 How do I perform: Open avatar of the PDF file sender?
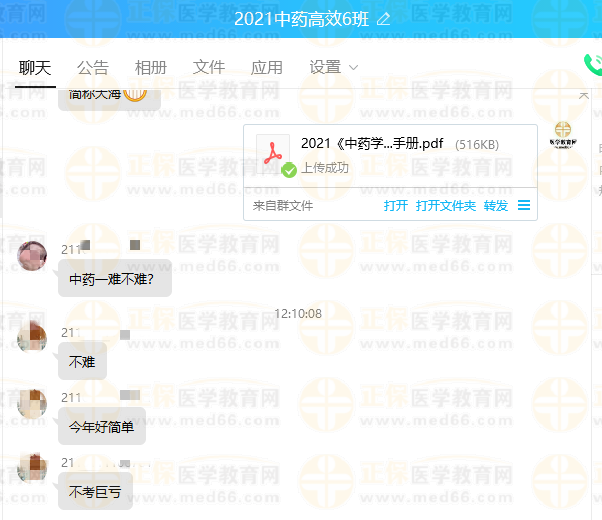(564, 137)
